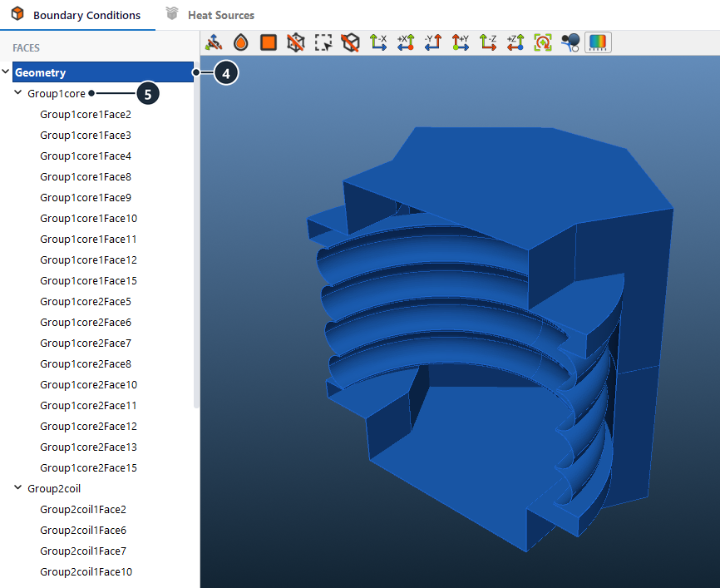Click the faces tree vertical scrollbar
The height and width of the screenshot is (588, 720).
(196, 235)
